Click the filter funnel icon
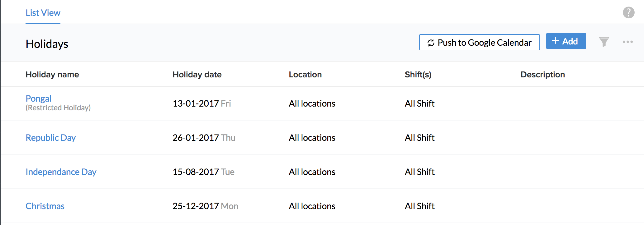The image size is (644, 225). 604,42
